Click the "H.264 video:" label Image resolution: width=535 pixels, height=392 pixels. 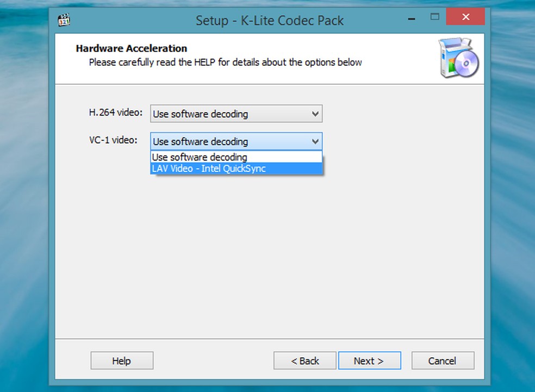116,113
